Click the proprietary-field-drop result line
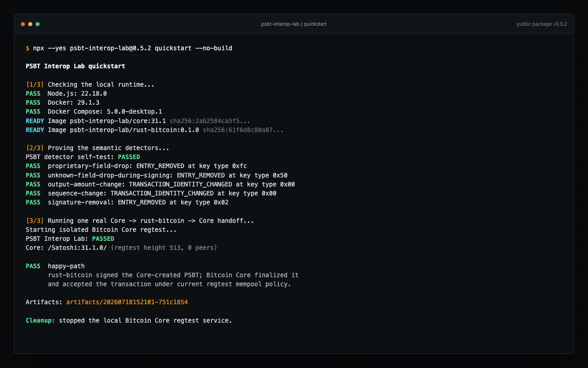588x368 pixels. coord(136,166)
